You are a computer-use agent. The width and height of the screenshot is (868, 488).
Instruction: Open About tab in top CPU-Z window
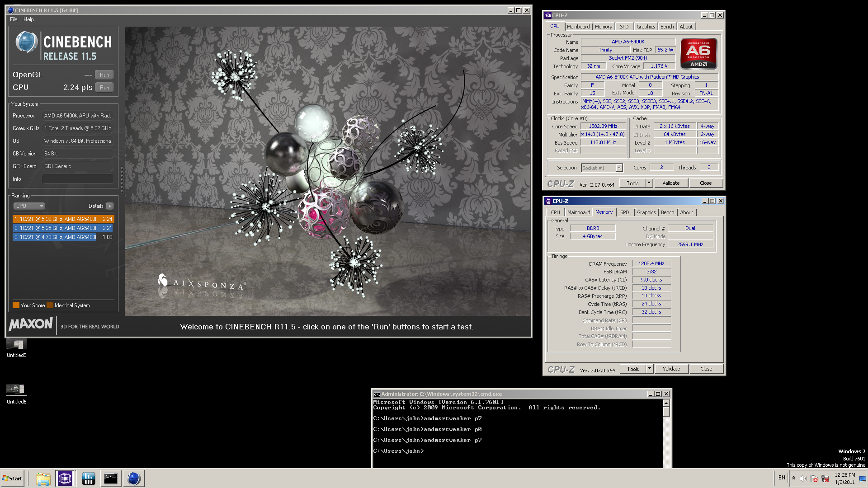coord(686,27)
